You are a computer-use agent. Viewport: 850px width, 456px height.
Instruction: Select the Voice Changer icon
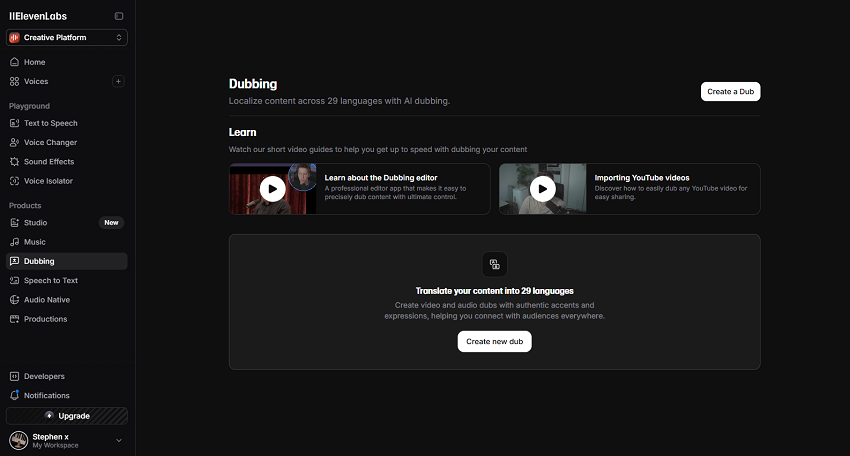click(x=15, y=142)
